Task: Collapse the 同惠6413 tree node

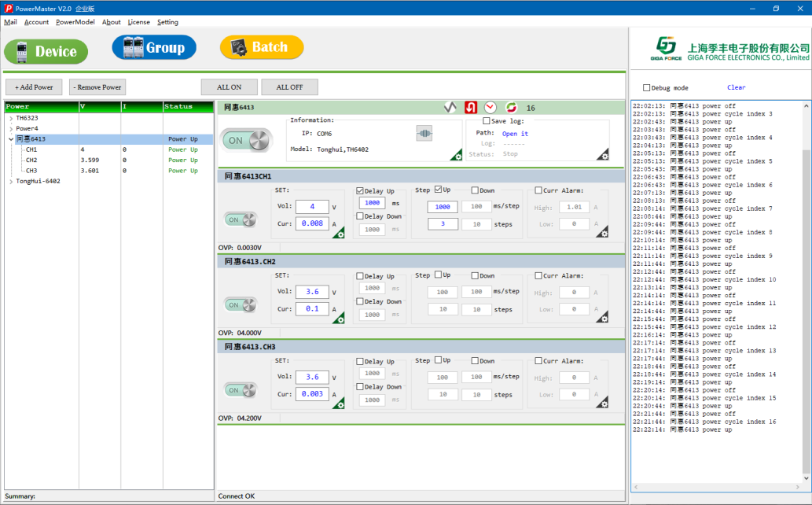Action: click(x=11, y=139)
